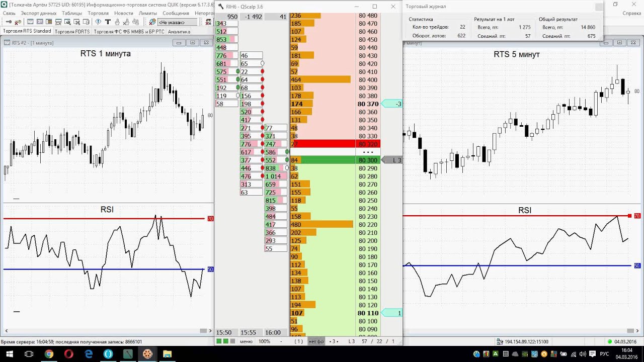Click the blue exclamation alert toolbar icon

(x=98, y=22)
